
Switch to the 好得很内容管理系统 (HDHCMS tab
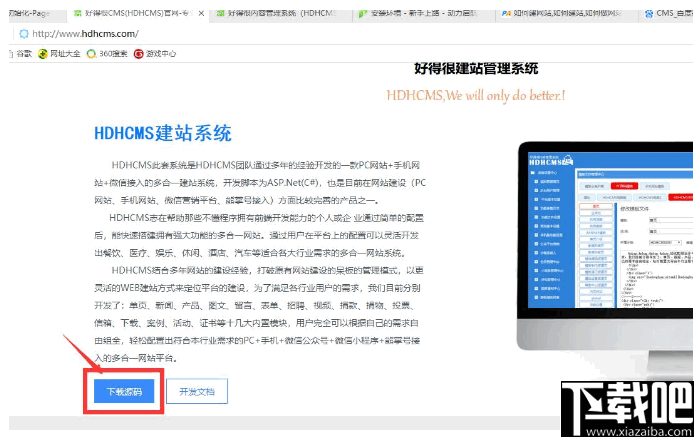tap(281, 13)
